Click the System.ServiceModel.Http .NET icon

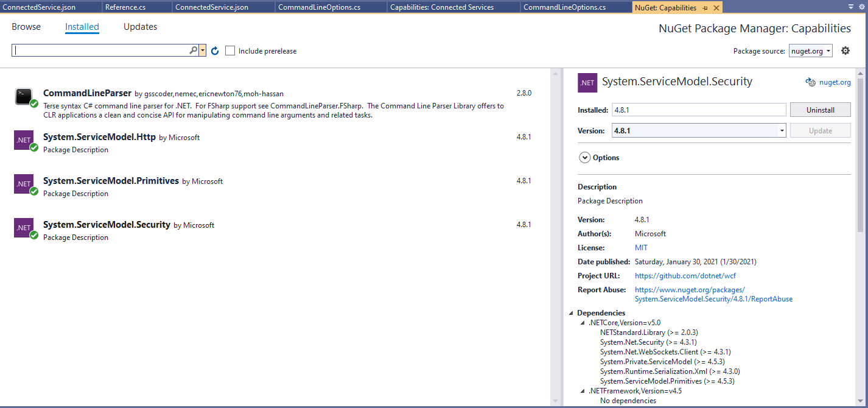tap(24, 140)
